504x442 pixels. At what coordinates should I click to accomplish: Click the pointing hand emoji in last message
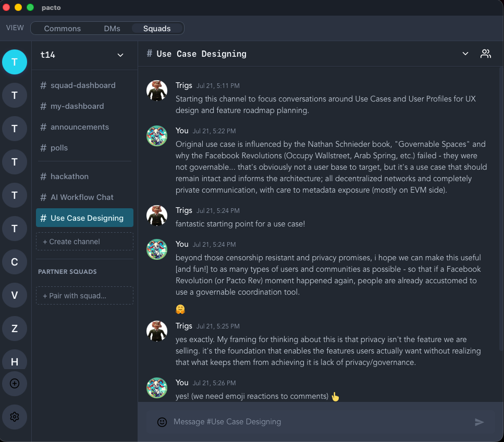(x=335, y=397)
